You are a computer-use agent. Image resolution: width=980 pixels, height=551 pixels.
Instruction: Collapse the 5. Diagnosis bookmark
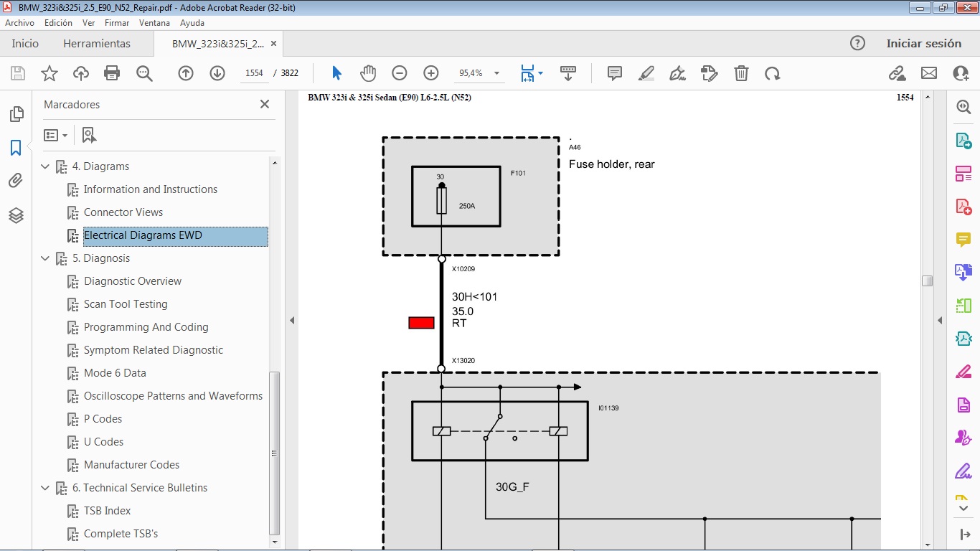45,258
